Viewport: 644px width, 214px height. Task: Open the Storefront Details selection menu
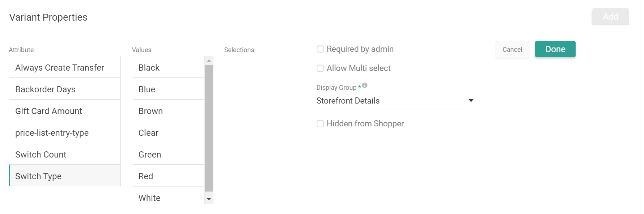(389, 101)
